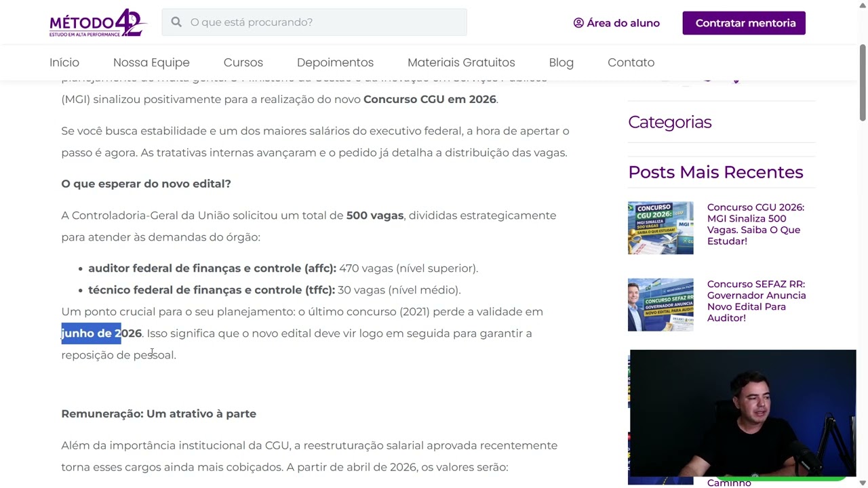Image resolution: width=868 pixels, height=488 pixels.
Task: Focus the 'O que está procurando?' search field
Action: point(314,22)
